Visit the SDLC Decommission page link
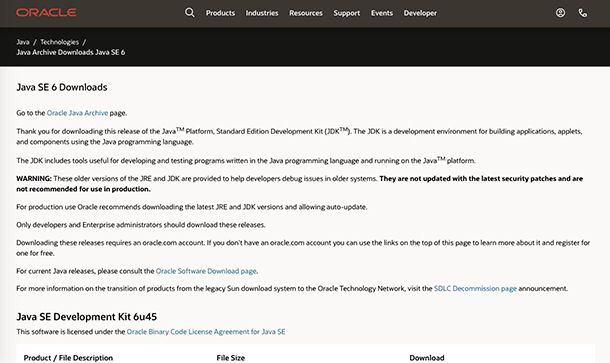610x363 pixels. pyautogui.click(x=475, y=288)
